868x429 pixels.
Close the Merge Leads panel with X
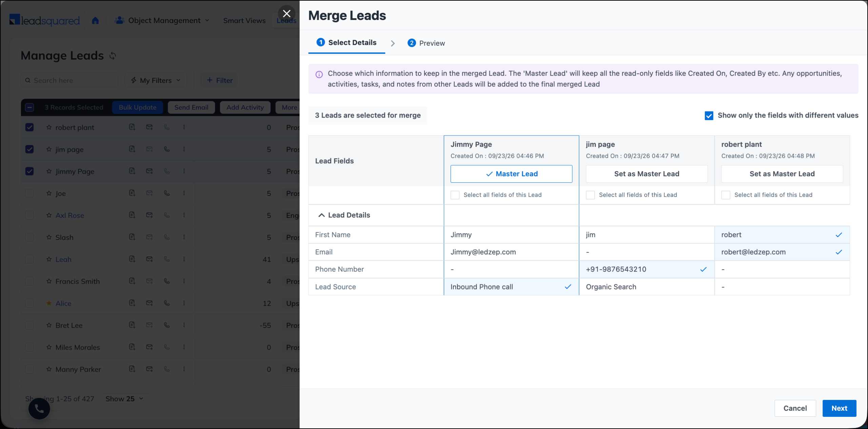pyautogui.click(x=287, y=14)
